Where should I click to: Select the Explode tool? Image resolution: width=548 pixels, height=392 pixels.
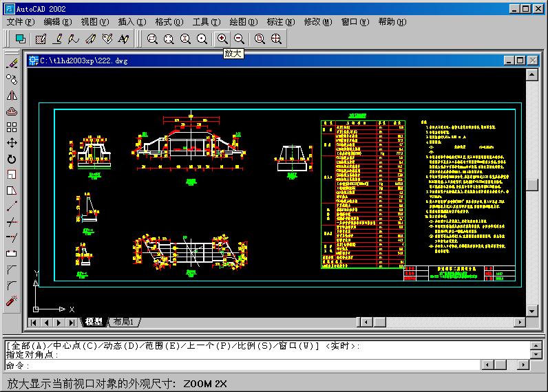pyautogui.click(x=12, y=301)
